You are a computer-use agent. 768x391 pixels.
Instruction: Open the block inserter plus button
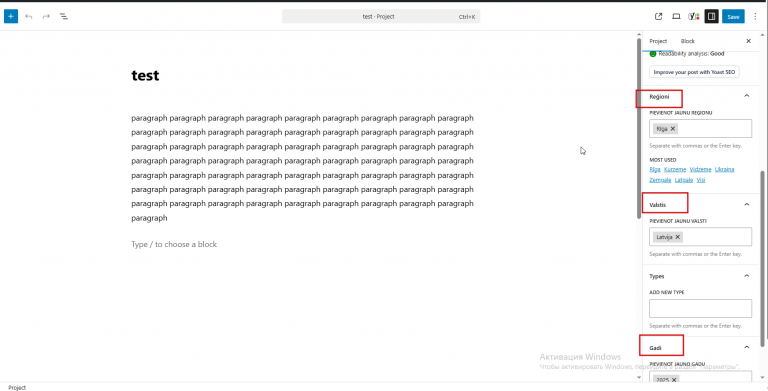pyautogui.click(x=11, y=16)
